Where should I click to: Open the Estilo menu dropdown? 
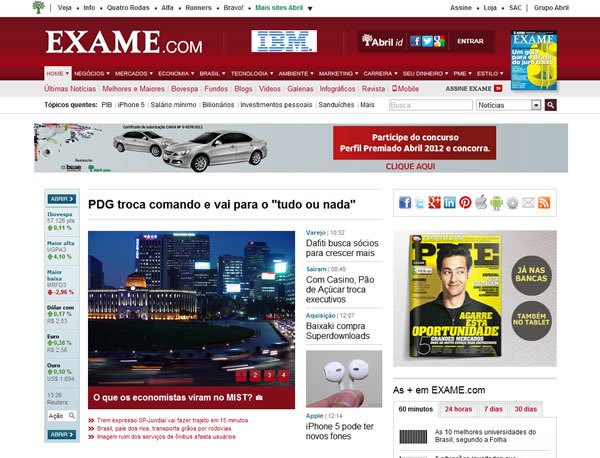coord(490,73)
